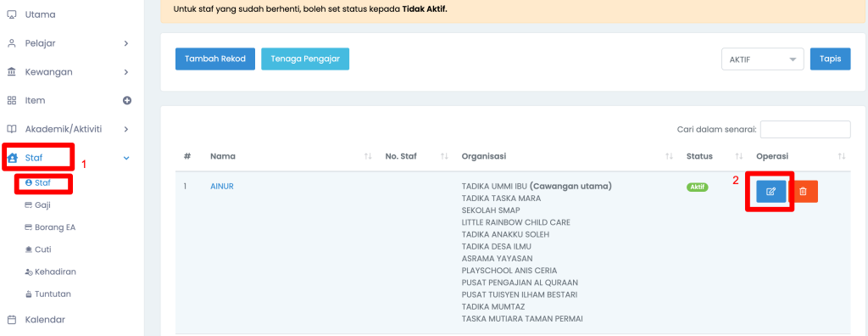Screen dimensions: 868x336
Task: Click the Pelajar person icon
Action: (x=12, y=43)
